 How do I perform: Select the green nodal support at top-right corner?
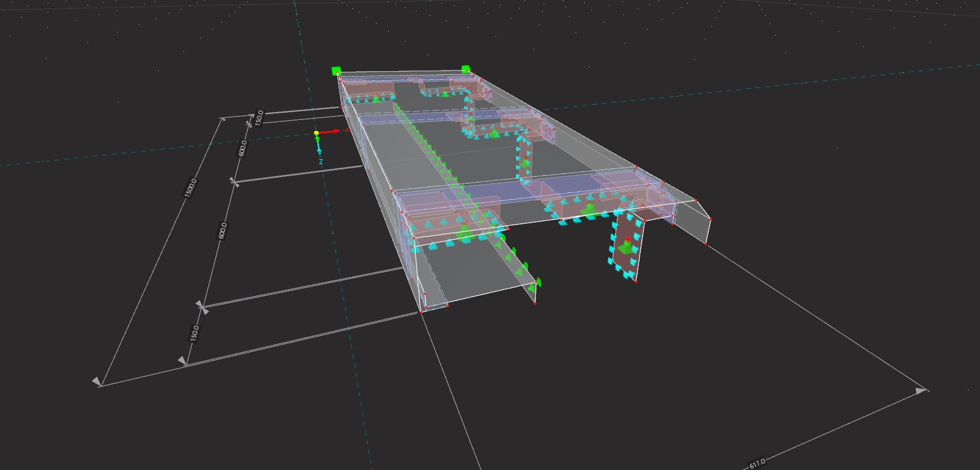point(466,70)
